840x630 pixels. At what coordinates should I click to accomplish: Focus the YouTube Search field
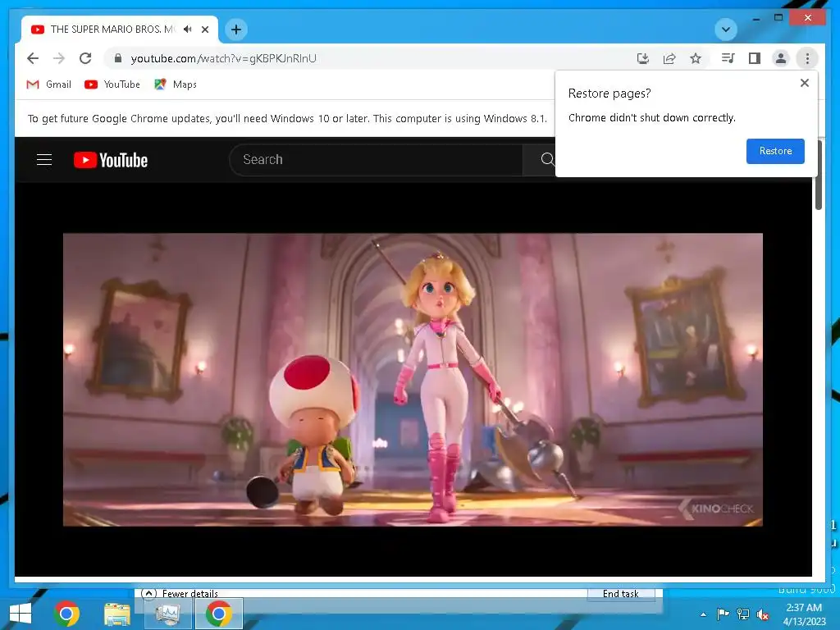[x=376, y=160]
